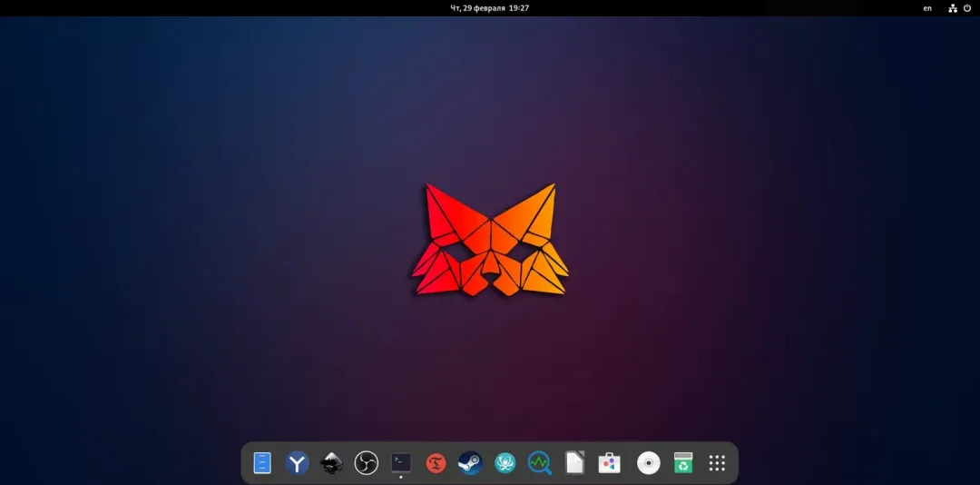Image resolution: width=980 pixels, height=485 pixels.
Task: Launch LibreOffice from the dock
Action: click(574, 463)
